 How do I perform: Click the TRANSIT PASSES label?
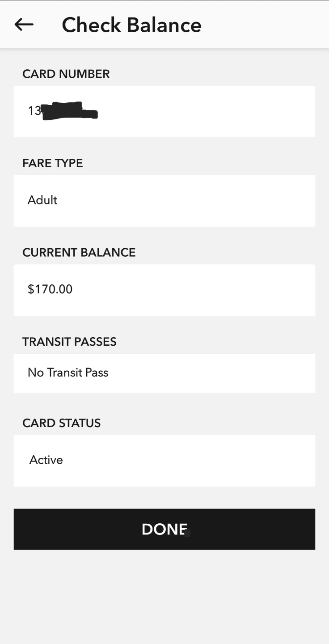click(x=69, y=342)
